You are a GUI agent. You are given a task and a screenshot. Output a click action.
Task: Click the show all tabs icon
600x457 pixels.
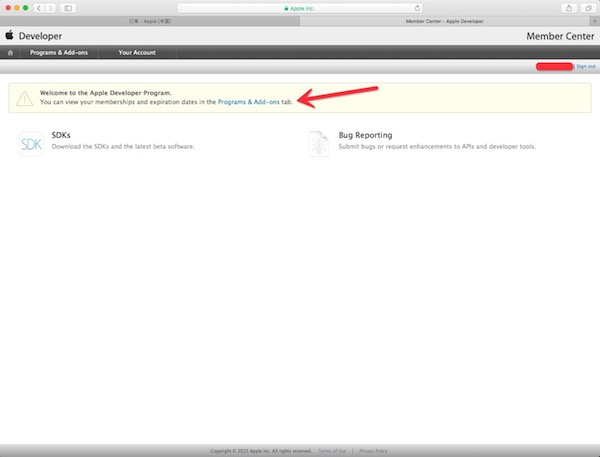589,7
